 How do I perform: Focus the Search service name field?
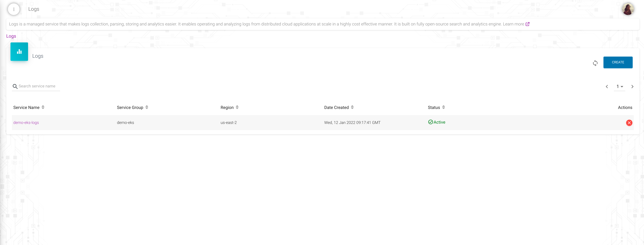[39, 86]
